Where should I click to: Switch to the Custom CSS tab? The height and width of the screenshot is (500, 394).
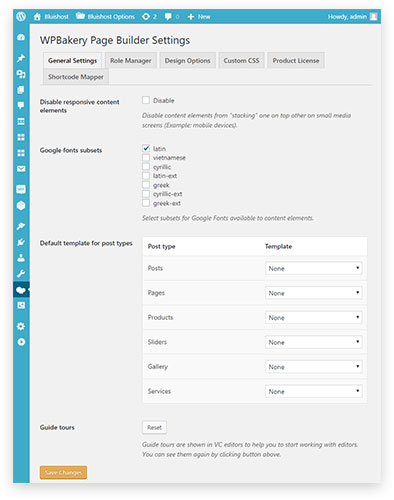click(x=241, y=61)
